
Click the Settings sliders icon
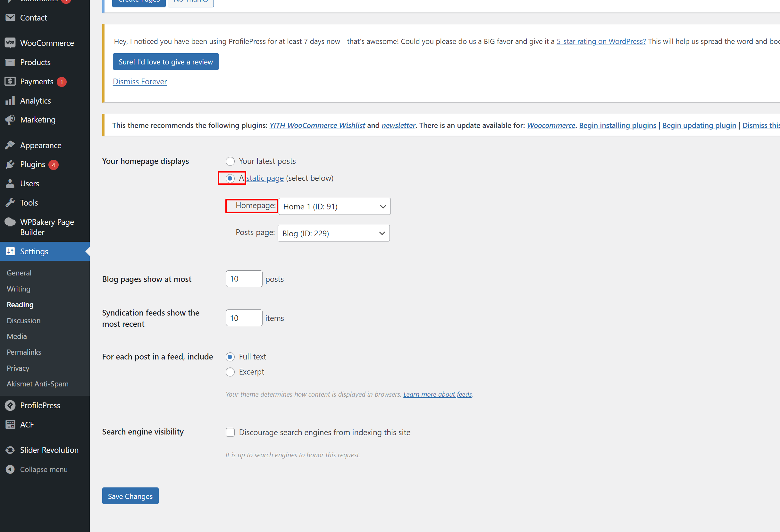[10, 251]
